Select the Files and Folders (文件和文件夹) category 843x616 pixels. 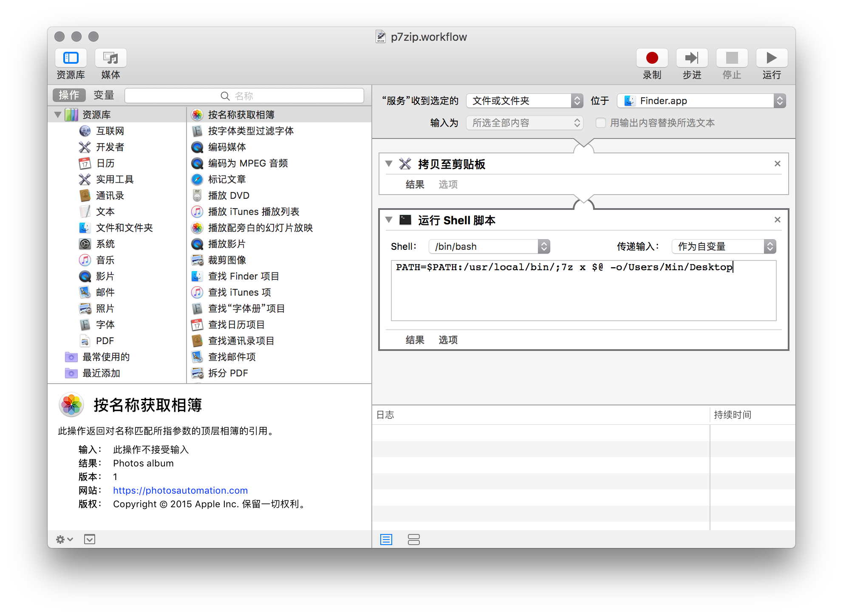(124, 228)
